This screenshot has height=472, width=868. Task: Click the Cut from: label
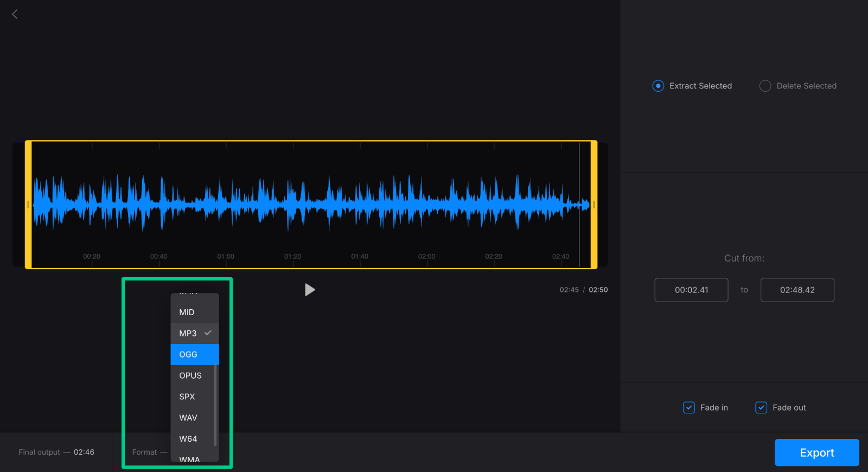click(x=744, y=258)
